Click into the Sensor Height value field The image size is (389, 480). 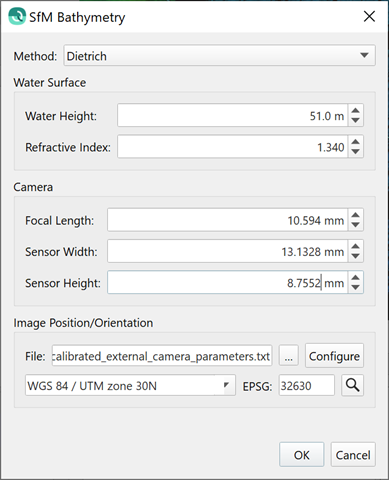click(x=228, y=283)
